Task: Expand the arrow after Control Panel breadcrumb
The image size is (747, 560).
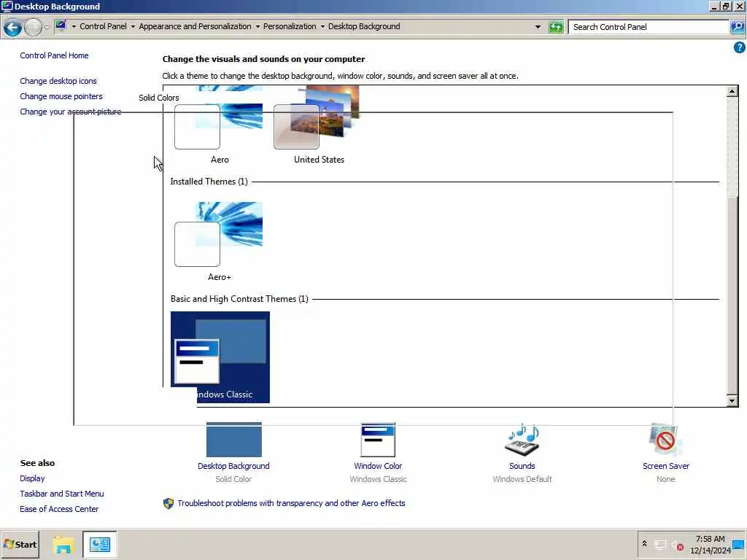Action: pos(133,27)
